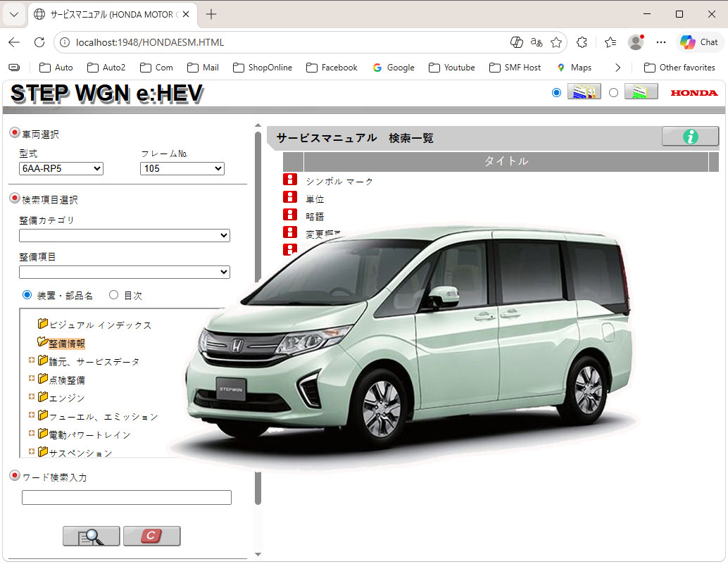Open Auto favorites folder
Image resolution: width=728 pixels, height=564 pixels.
click(56, 68)
